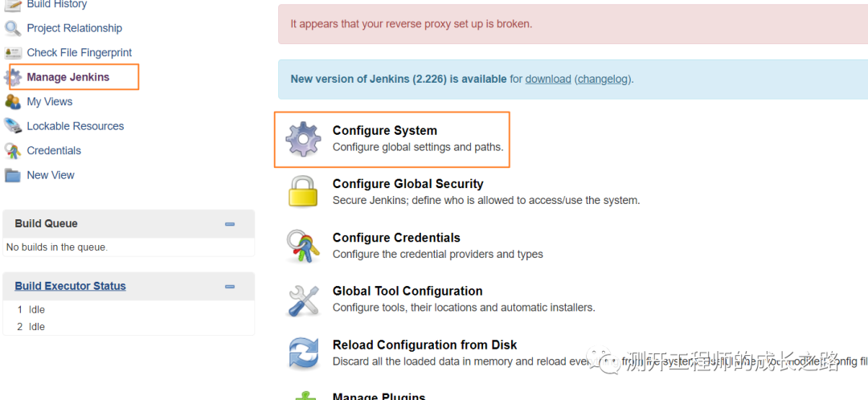Click the Check File Fingerprint icon

[x=13, y=52]
